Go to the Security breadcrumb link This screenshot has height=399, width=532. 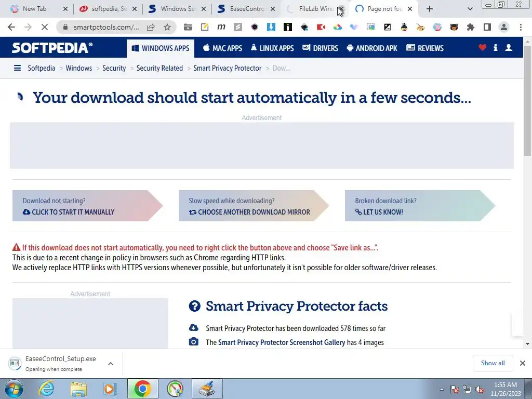[x=114, y=68]
